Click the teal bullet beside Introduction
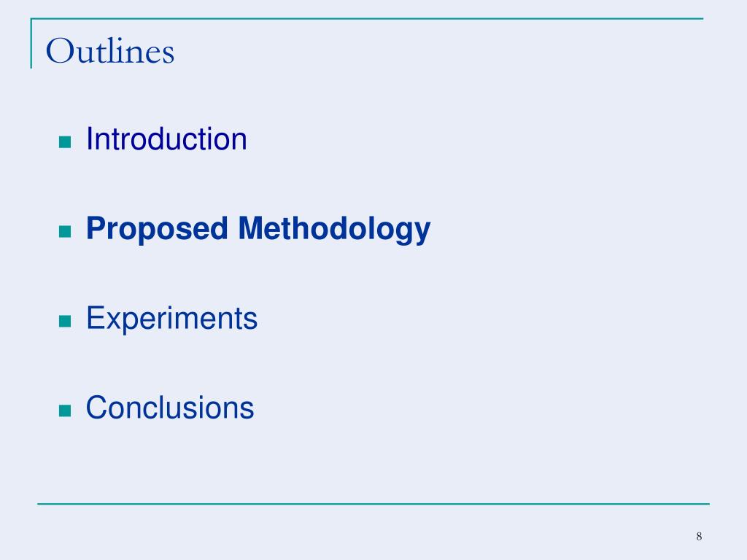Viewport: 747px width, 560px height. click(x=65, y=142)
